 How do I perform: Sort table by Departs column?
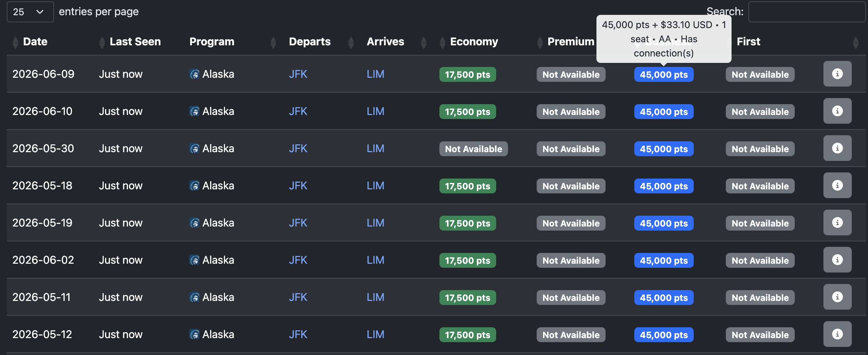[310, 42]
